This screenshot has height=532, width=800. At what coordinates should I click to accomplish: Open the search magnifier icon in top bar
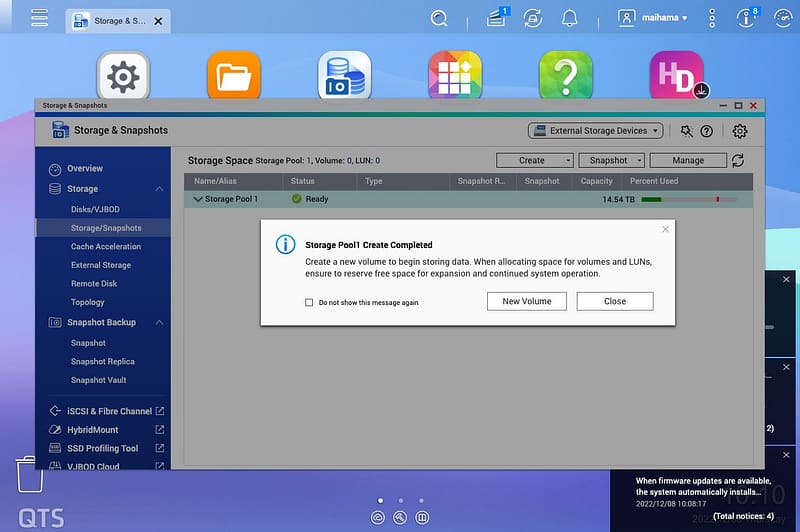(438, 18)
